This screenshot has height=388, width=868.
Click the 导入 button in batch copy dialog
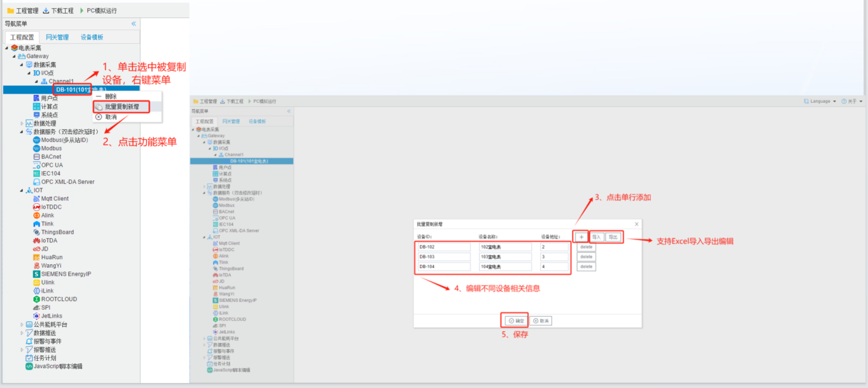pyautogui.click(x=596, y=237)
